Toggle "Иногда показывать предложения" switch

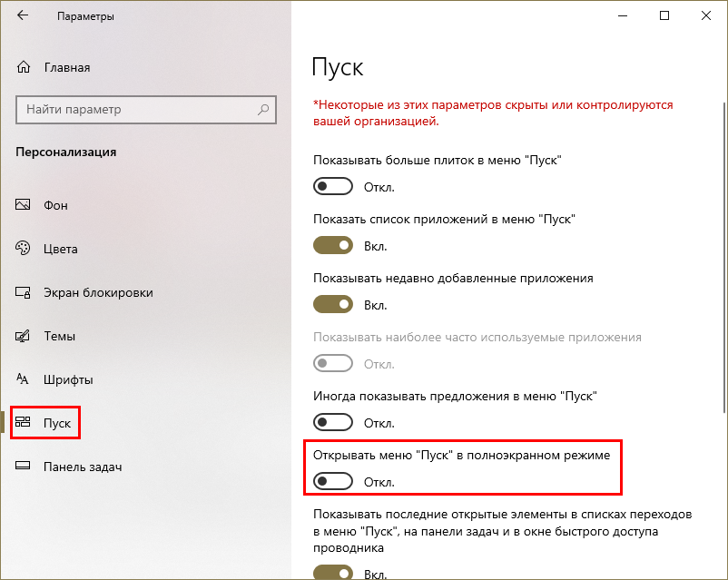click(333, 422)
